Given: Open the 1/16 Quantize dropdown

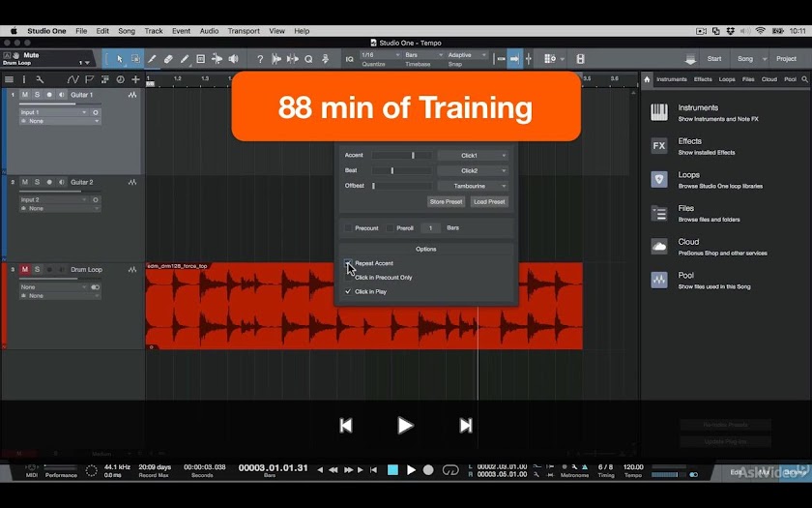Looking at the screenshot, I should pos(381,55).
